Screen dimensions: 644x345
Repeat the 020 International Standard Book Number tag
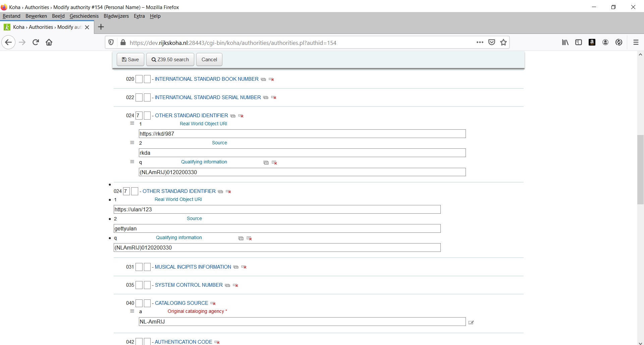click(263, 79)
